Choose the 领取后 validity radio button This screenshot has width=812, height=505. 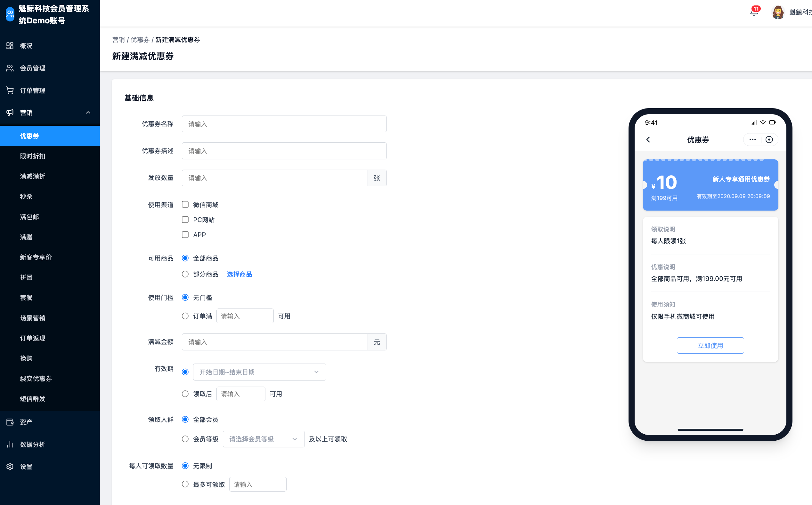coord(185,394)
